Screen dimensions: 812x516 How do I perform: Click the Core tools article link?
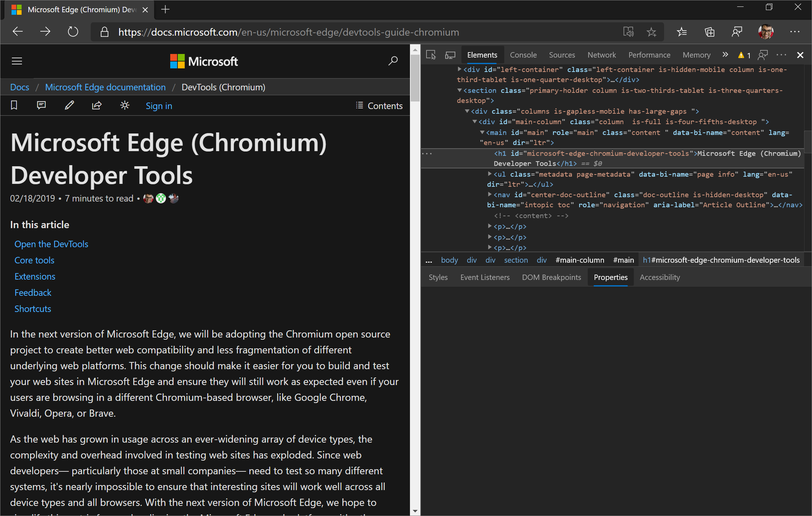pos(34,260)
